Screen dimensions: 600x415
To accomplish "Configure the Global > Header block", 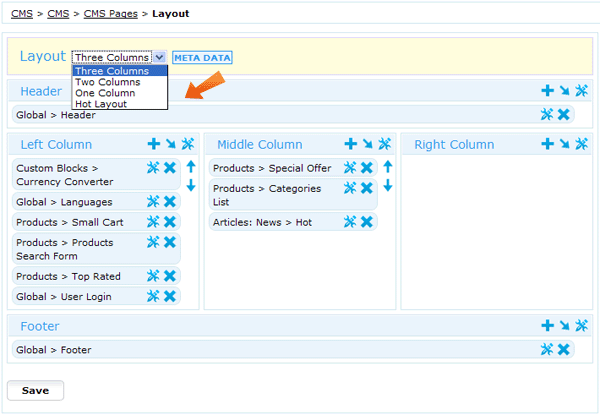I will pyautogui.click(x=546, y=114).
